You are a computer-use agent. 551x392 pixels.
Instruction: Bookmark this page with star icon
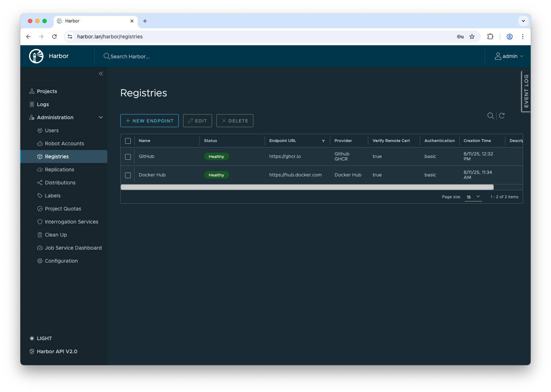(472, 37)
